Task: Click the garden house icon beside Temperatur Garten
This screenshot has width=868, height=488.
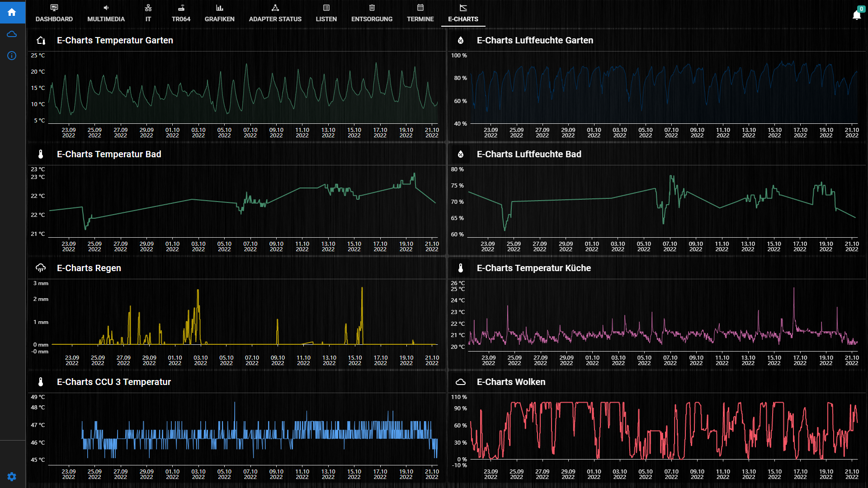Action: (x=41, y=41)
